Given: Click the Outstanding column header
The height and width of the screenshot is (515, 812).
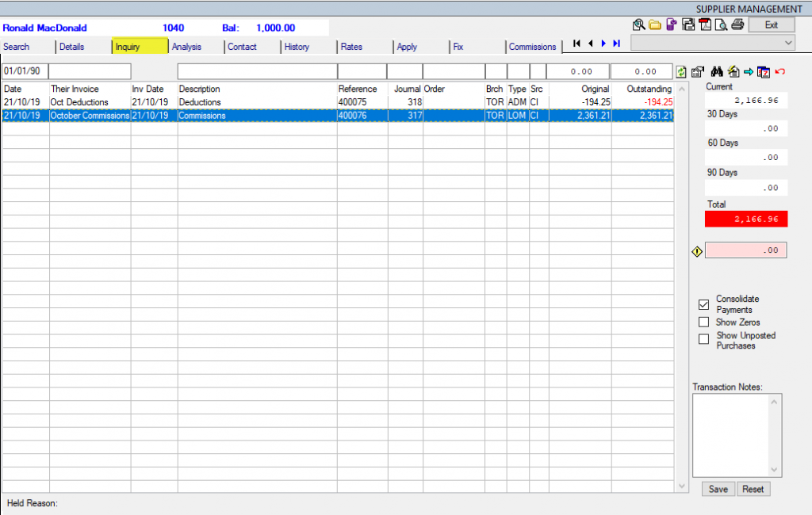Looking at the screenshot, I should click(x=649, y=89).
